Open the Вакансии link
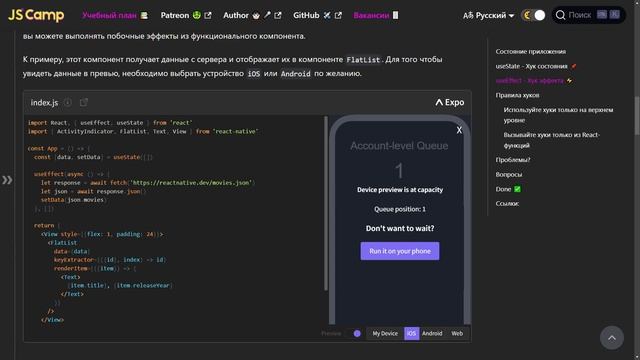The height and width of the screenshot is (360, 640). coord(376,16)
